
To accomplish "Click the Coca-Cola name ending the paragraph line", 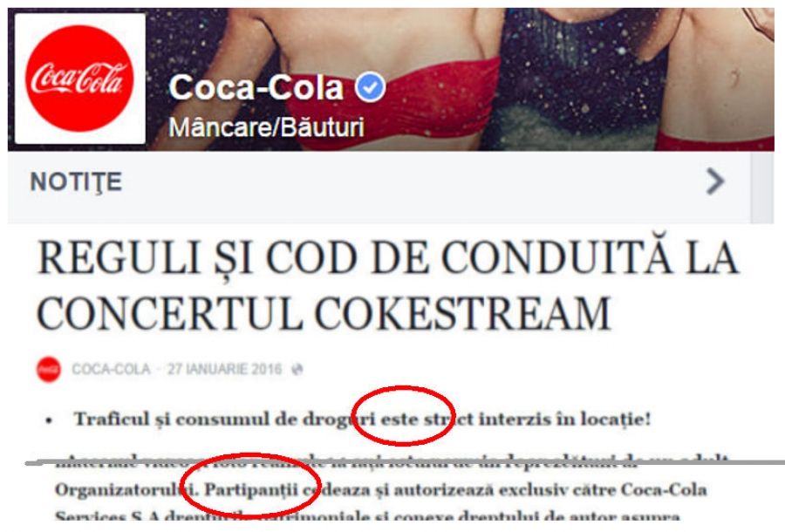I will 664,489.
